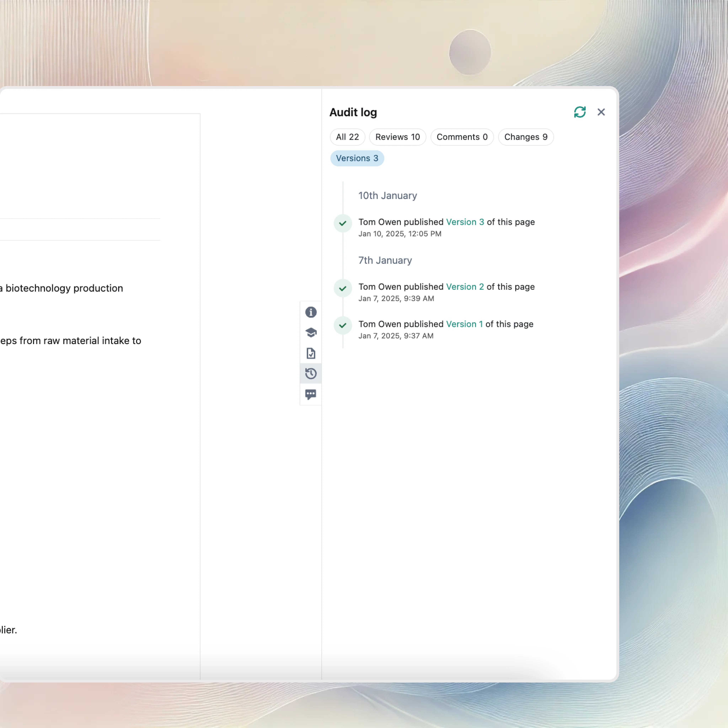Select the audit log history icon

311,373
